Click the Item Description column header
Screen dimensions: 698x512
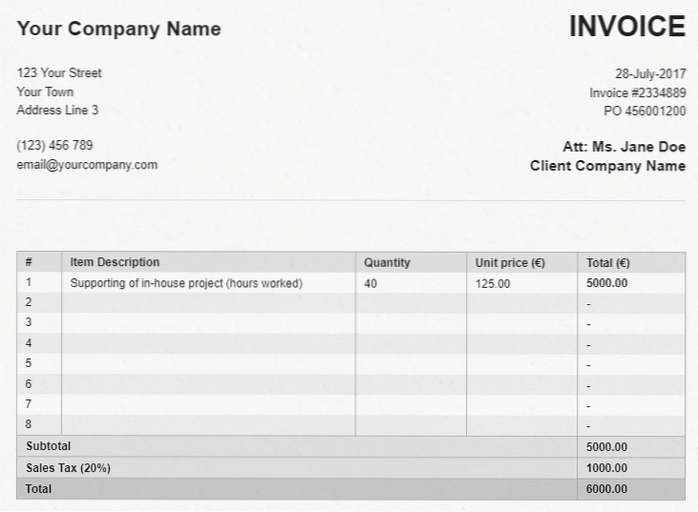coord(115,262)
